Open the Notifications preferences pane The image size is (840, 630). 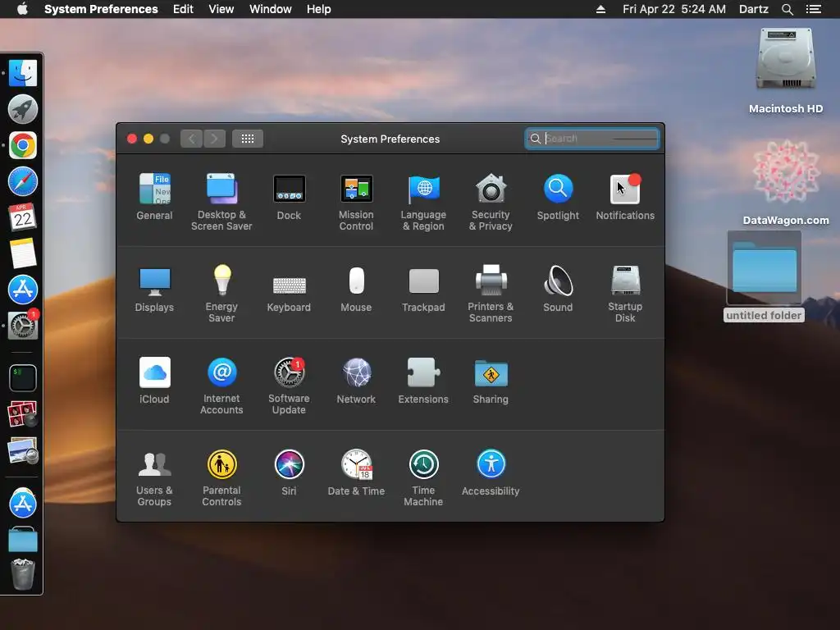(625, 196)
